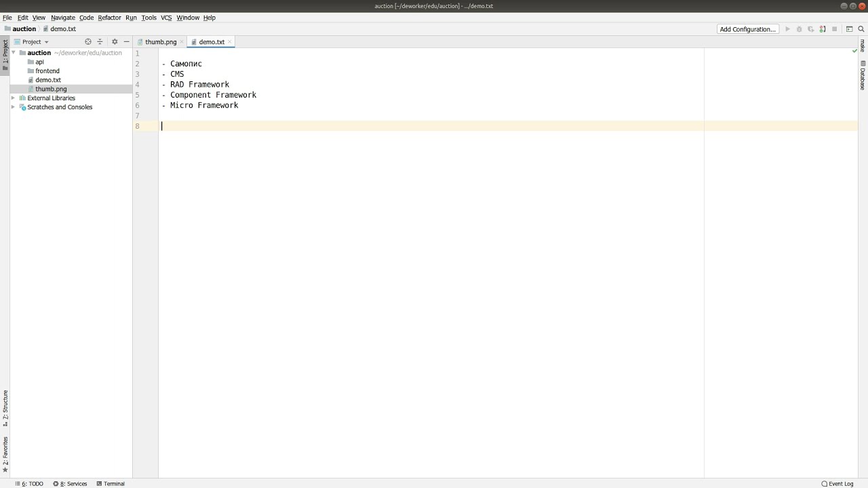Click the line '- CMS' in the editor
Image resolution: width=868 pixels, height=488 pixels.
pyautogui.click(x=173, y=74)
